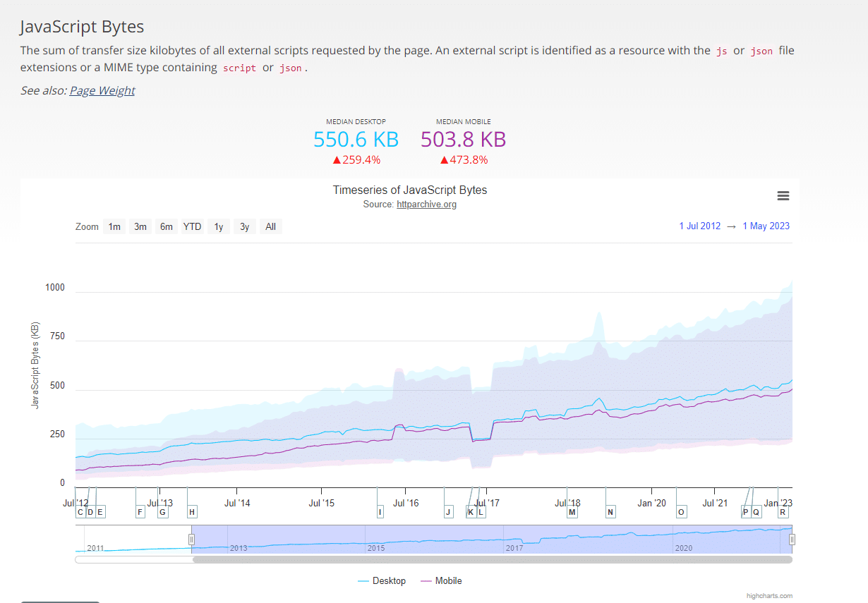This screenshot has width=868, height=603.
Task: Follow the httparchive.org source link
Action: [426, 205]
